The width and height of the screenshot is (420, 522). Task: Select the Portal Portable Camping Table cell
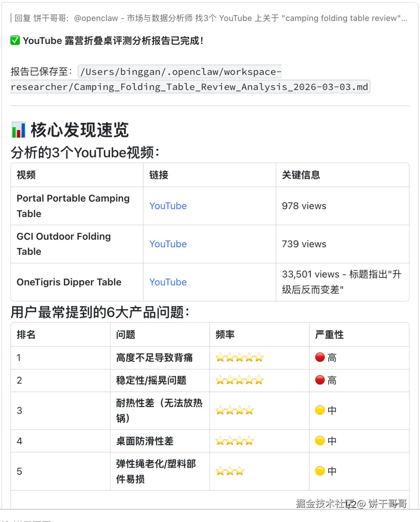click(77, 206)
